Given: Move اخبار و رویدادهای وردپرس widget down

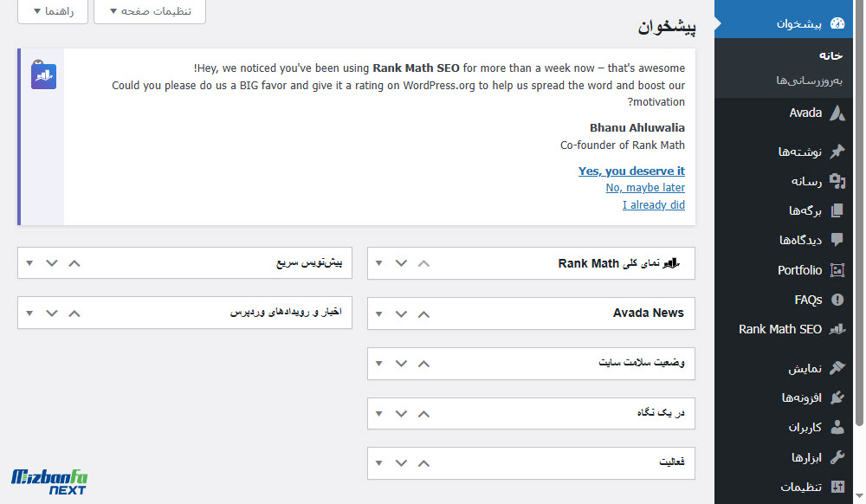Looking at the screenshot, I should click(x=52, y=313).
